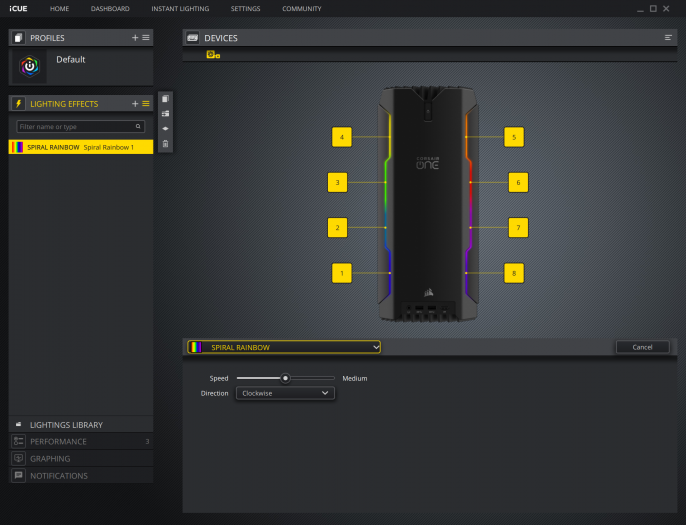Click the Lighting Effects lightning bolt icon

point(18,104)
